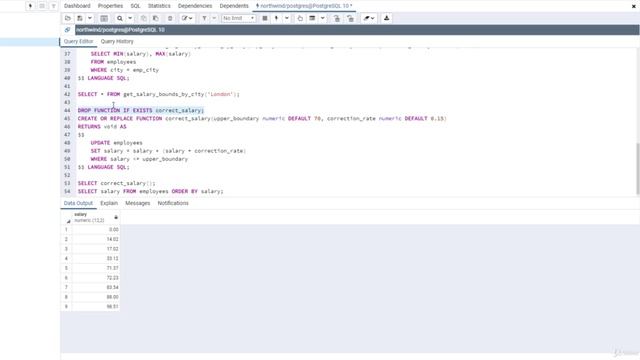Click the query editor vertical scrollbar

point(638,169)
